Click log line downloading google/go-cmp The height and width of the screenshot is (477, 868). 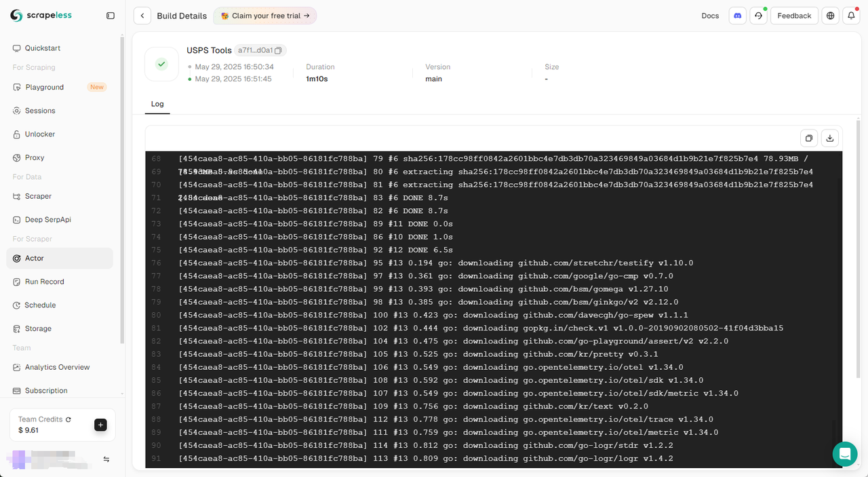click(x=426, y=276)
